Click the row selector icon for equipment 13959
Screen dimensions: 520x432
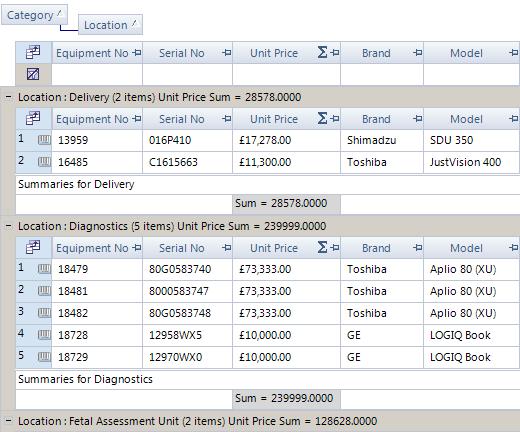44,140
